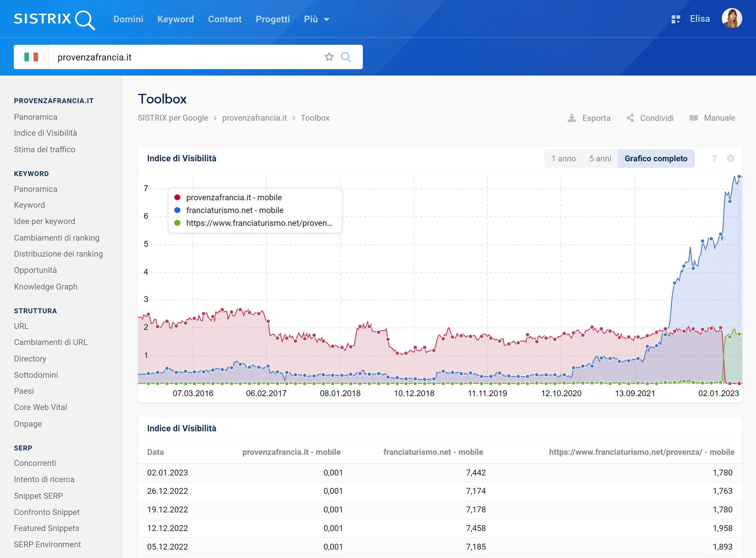
Task: Click the 1,958 table cell
Action: tap(723, 528)
